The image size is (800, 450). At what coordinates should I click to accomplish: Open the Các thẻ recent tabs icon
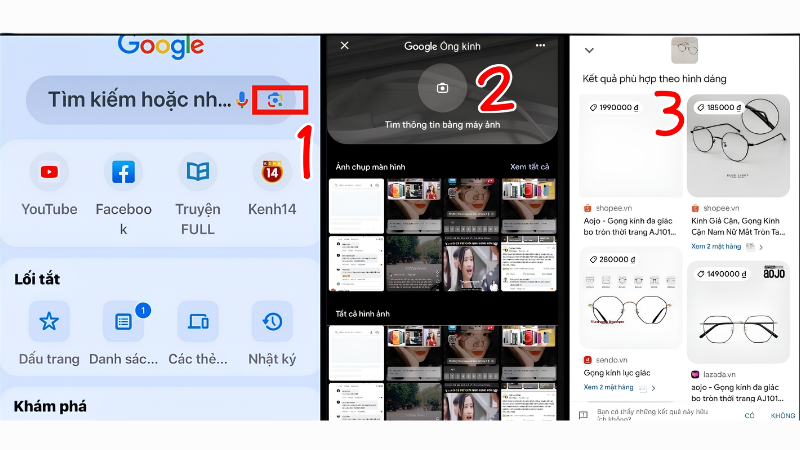198,321
